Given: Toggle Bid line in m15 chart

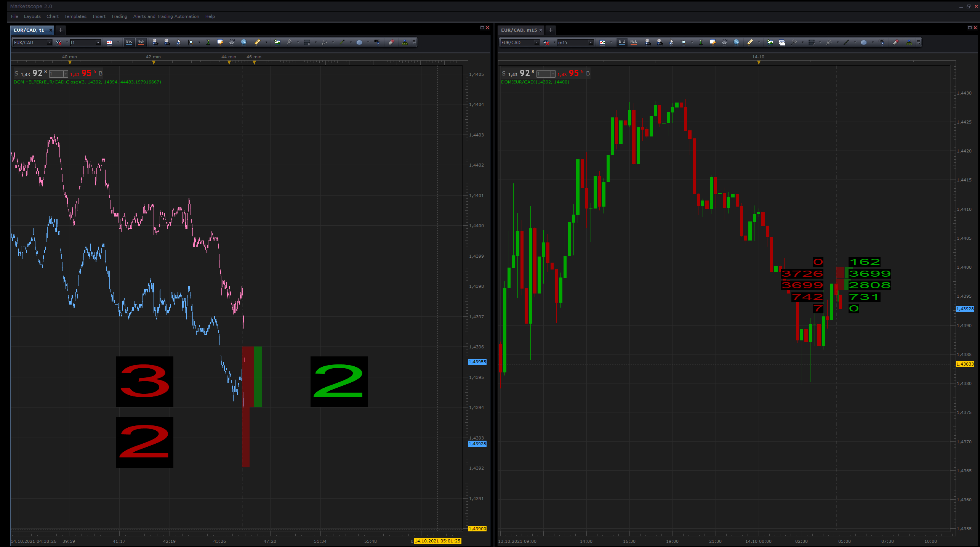Looking at the screenshot, I should click(622, 42).
